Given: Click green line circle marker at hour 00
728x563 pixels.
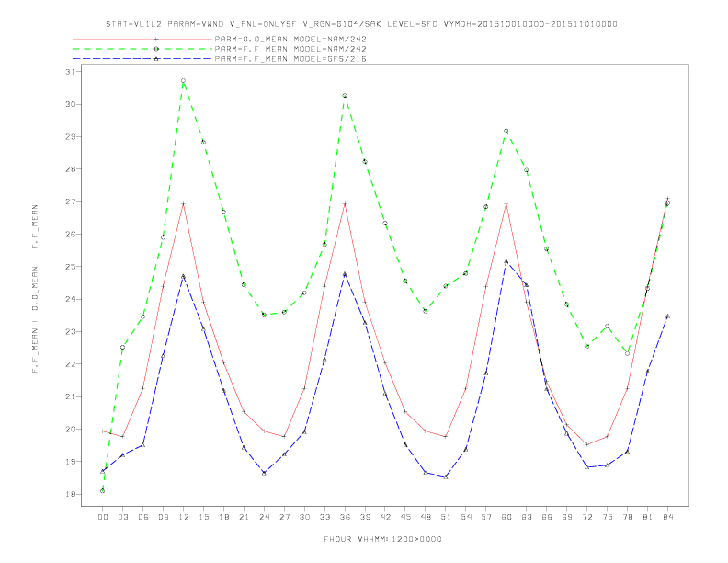Looking at the screenshot, I should tap(103, 491).
